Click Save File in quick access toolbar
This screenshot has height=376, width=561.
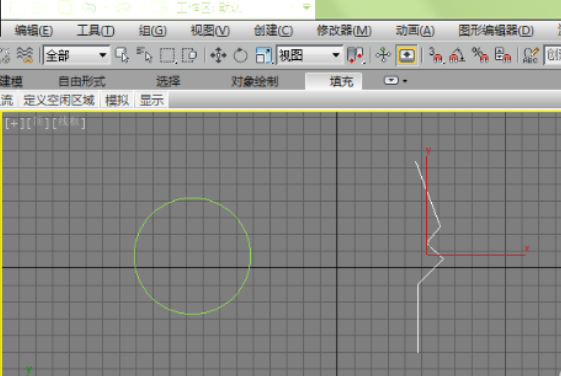tap(65, 8)
